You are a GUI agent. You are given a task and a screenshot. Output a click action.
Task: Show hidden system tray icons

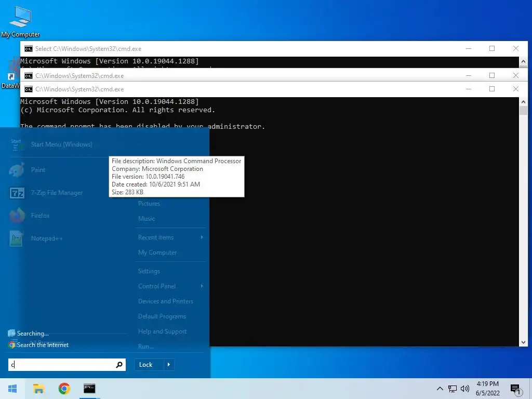440,389
